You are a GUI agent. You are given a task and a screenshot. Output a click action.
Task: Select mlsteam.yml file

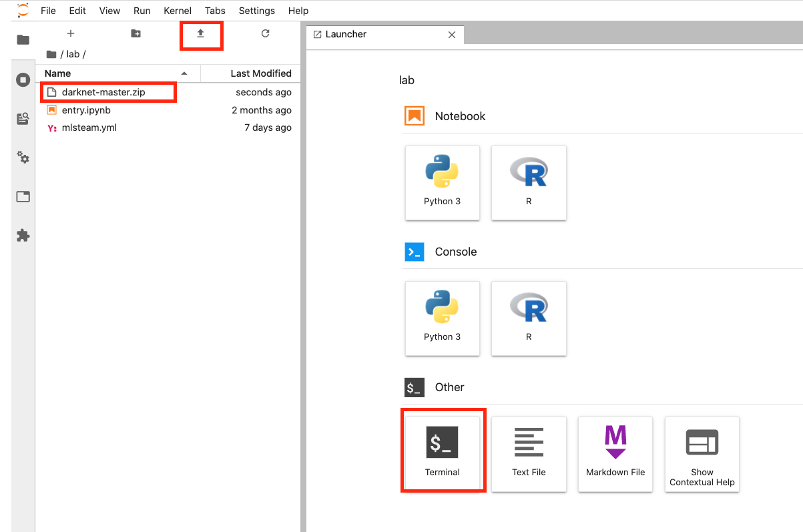tap(168, 127)
